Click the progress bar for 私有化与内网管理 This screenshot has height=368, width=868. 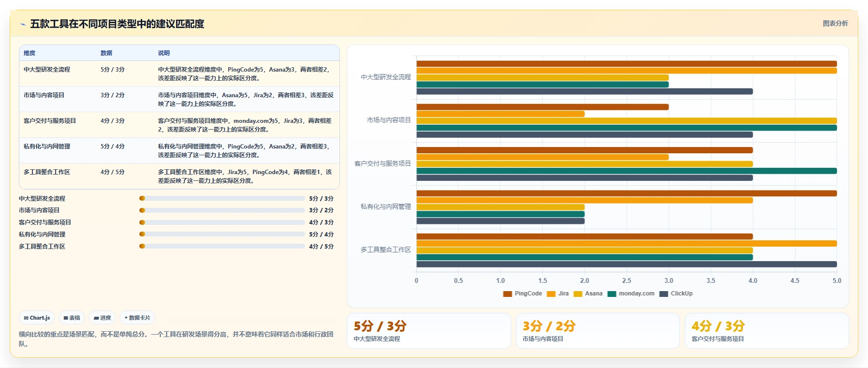222,234
